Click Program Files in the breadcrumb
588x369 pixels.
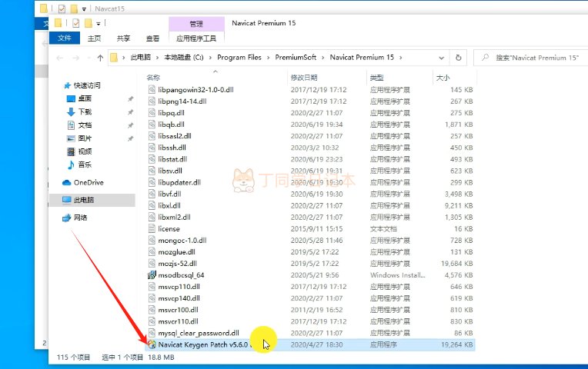pos(239,58)
